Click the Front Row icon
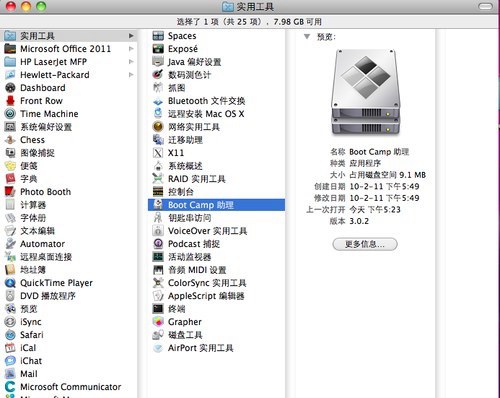Viewport: 500px width, 398px height. [10, 101]
